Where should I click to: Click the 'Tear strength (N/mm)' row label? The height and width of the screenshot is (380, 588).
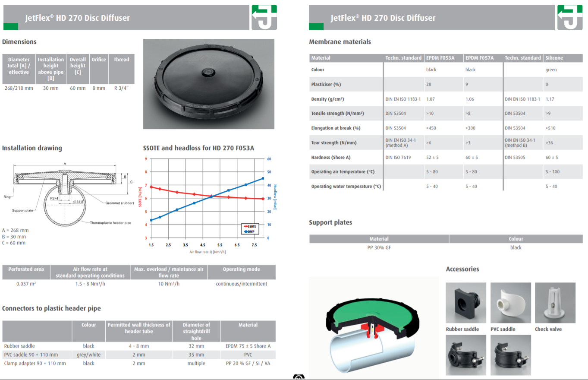click(334, 142)
